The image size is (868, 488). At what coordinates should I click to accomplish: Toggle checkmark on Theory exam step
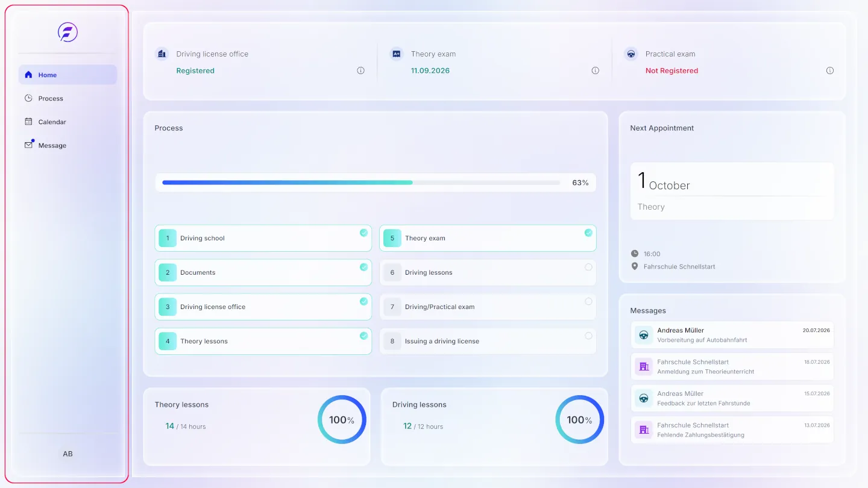[x=588, y=233]
